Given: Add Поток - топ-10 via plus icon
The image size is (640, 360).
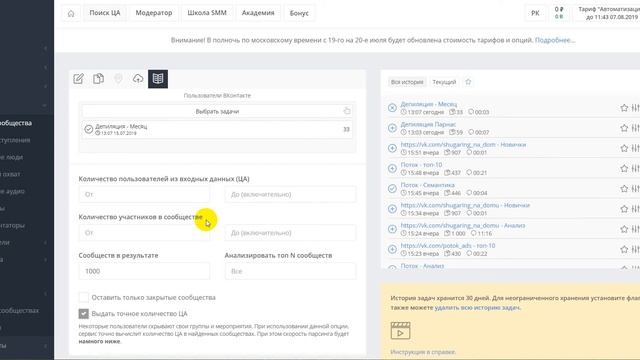Looking at the screenshot, I should point(392,168).
